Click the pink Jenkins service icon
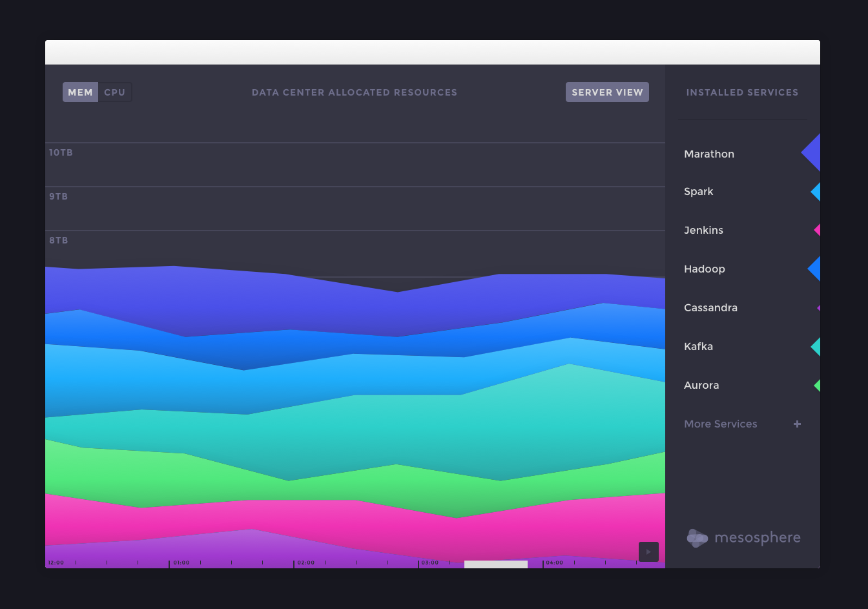Screen dimensions: 868x609 (x=816, y=230)
